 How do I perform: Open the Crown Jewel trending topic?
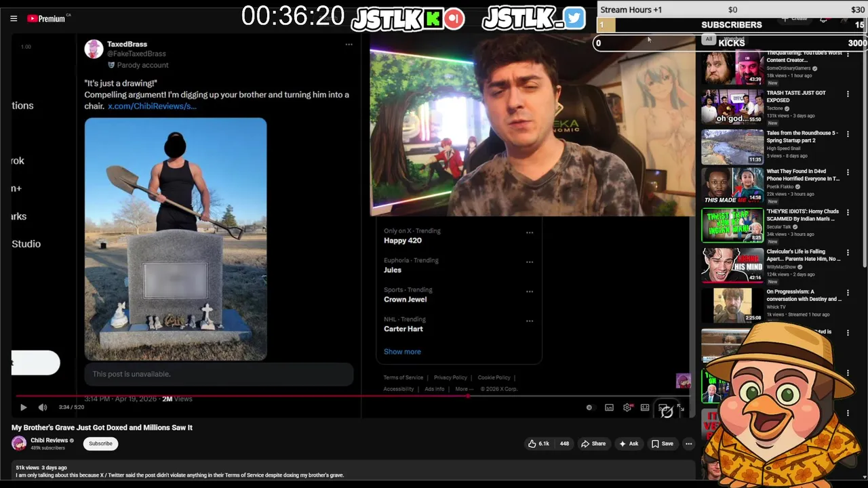(405, 300)
